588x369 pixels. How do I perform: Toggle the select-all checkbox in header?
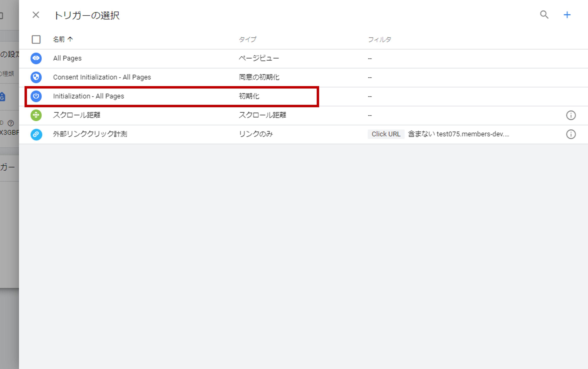36,39
